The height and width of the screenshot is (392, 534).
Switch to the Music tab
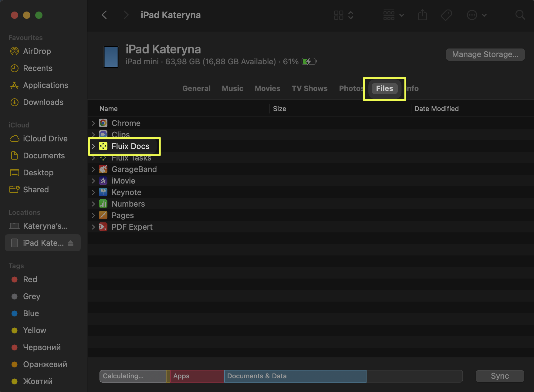point(232,89)
